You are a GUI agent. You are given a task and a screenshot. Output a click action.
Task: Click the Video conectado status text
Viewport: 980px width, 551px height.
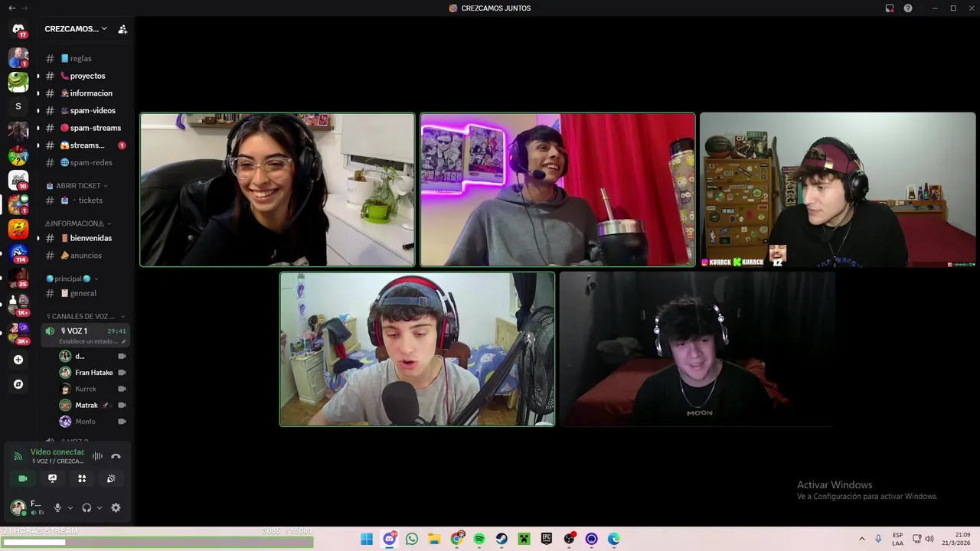(x=57, y=452)
